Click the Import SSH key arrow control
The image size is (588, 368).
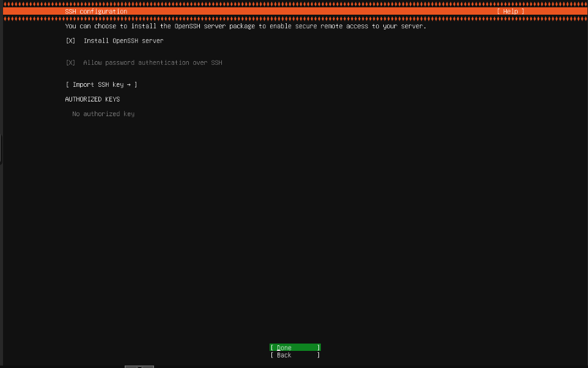pos(129,84)
